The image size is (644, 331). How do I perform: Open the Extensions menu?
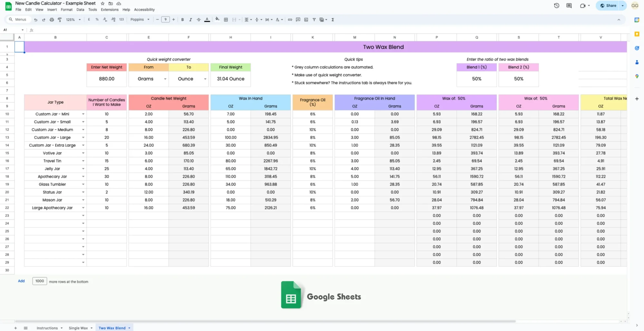pyautogui.click(x=109, y=10)
